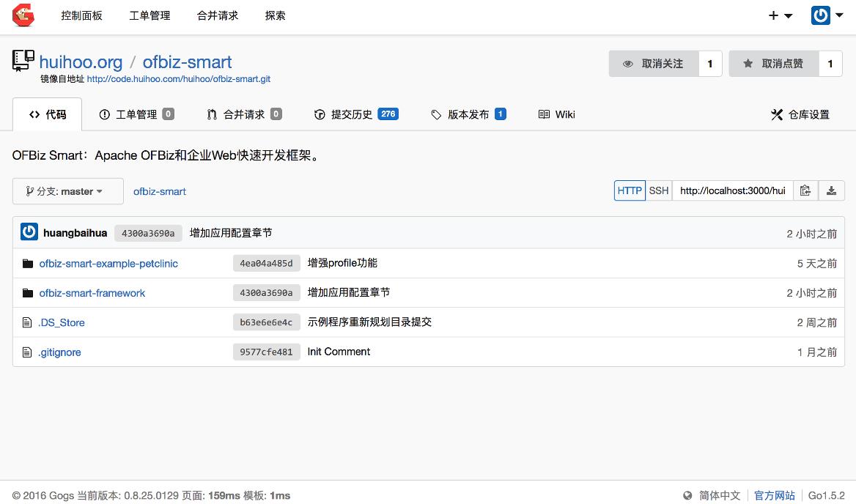This screenshot has height=504, width=856.
Task: Unwatch the repository with 取消关注 button
Action: coord(654,64)
